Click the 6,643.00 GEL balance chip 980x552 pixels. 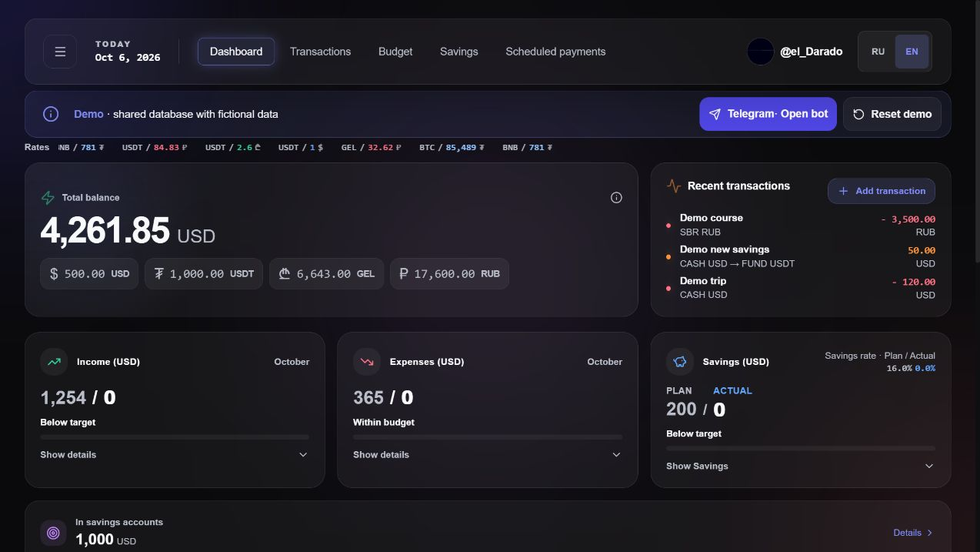pos(326,273)
